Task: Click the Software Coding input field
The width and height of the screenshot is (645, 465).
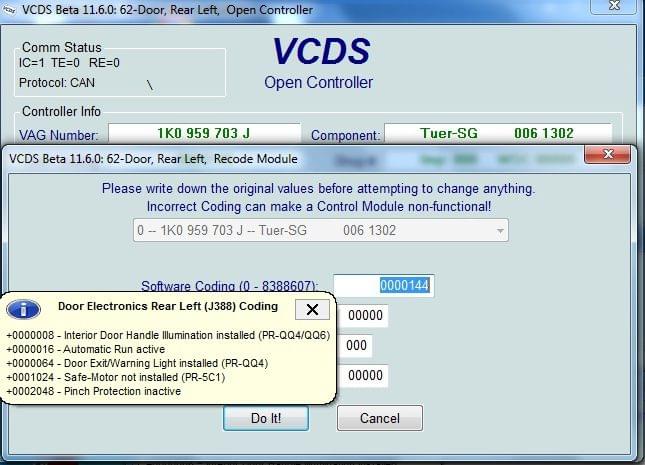Action: point(383,286)
